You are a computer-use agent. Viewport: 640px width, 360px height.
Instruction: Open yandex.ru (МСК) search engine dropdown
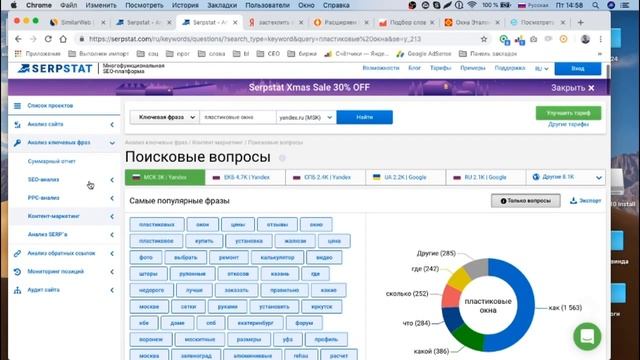(x=306, y=117)
